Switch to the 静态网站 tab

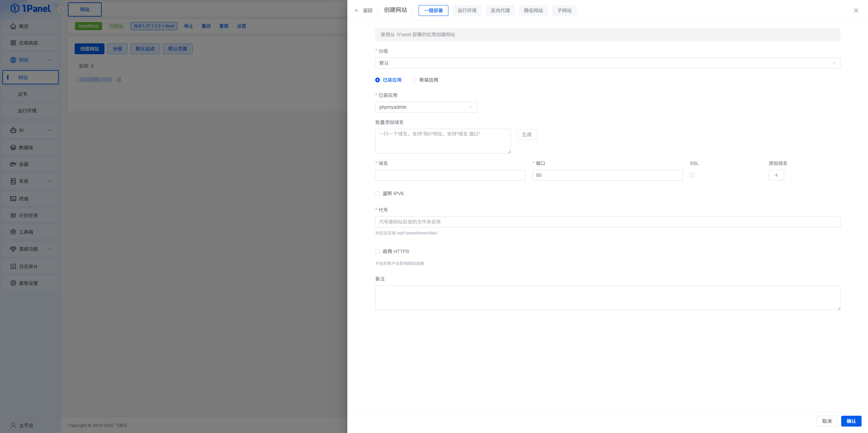533,11
